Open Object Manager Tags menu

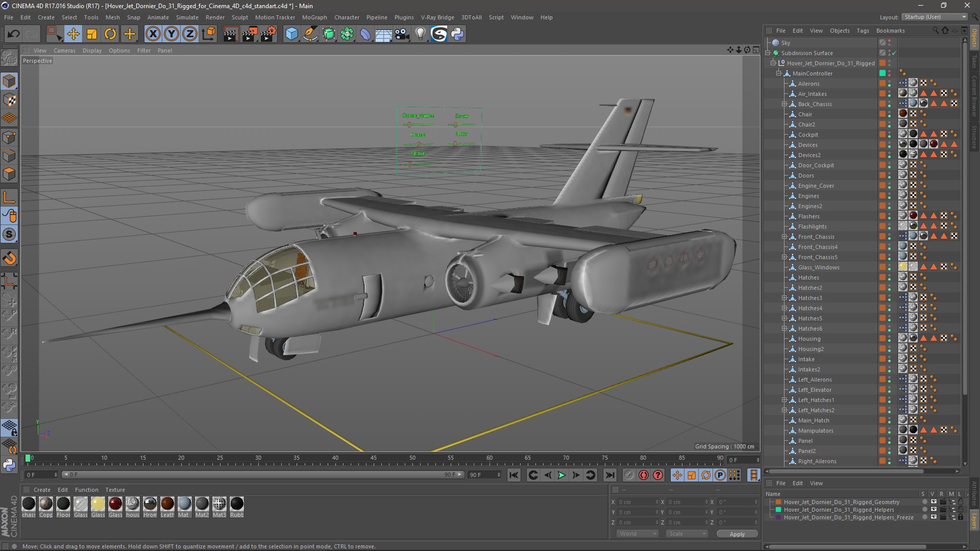click(863, 31)
